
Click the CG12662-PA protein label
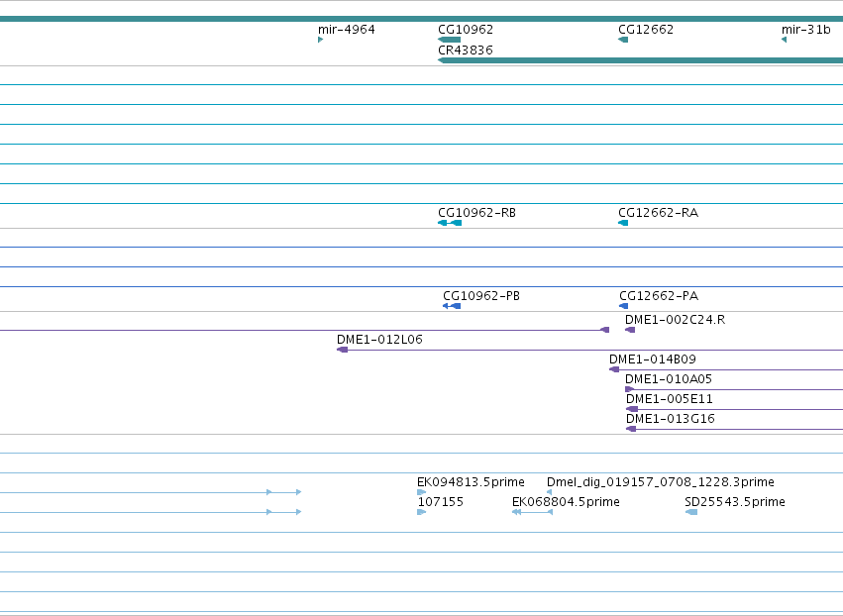tap(659, 296)
